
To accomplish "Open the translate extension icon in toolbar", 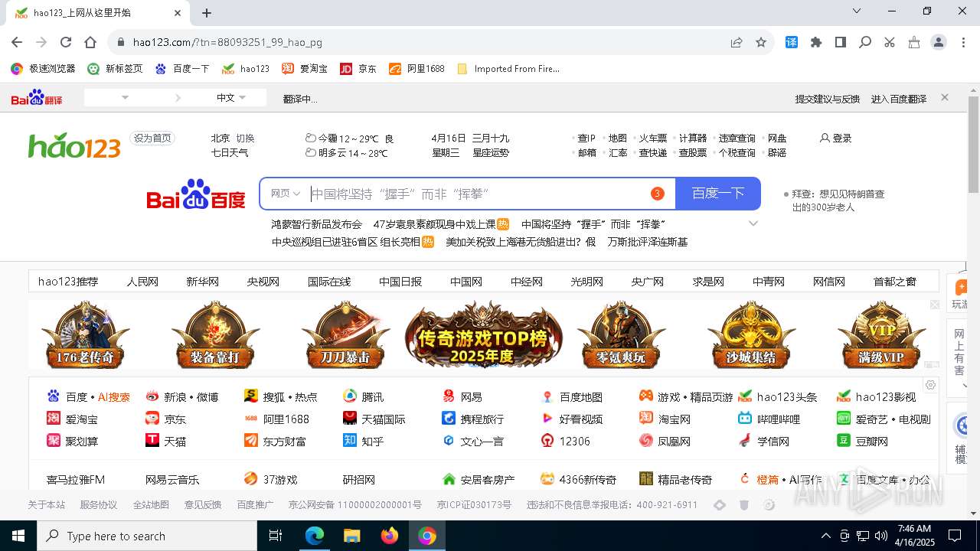I will 792,42.
